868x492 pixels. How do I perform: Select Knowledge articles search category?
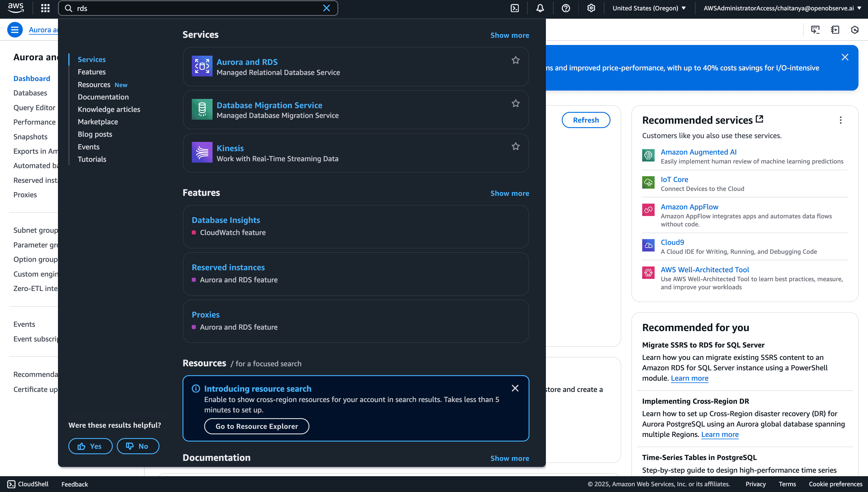109,109
